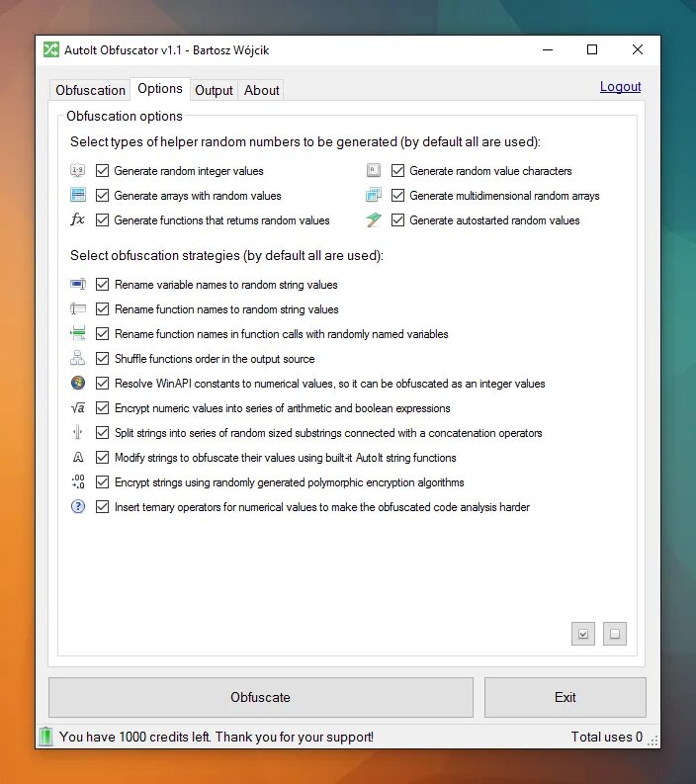Minimize the AutoIt Obfuscator window
The image size is (696, 784).
tap(548, 49)
